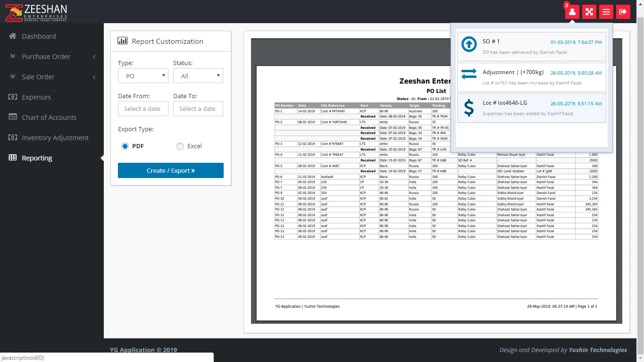
Task: Open Inventory Adjustment page
Action: click(55, 138)
